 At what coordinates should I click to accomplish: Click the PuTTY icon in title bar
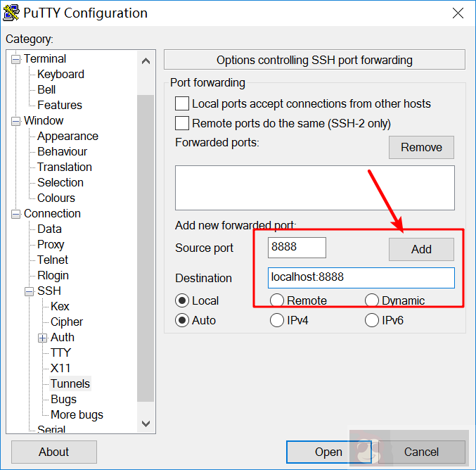[11, 13]
